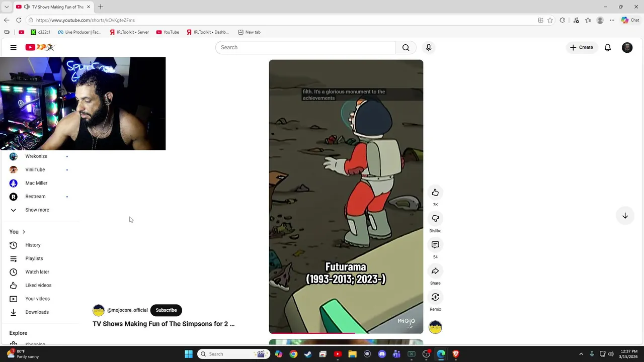Share this Short

(435, 271)
